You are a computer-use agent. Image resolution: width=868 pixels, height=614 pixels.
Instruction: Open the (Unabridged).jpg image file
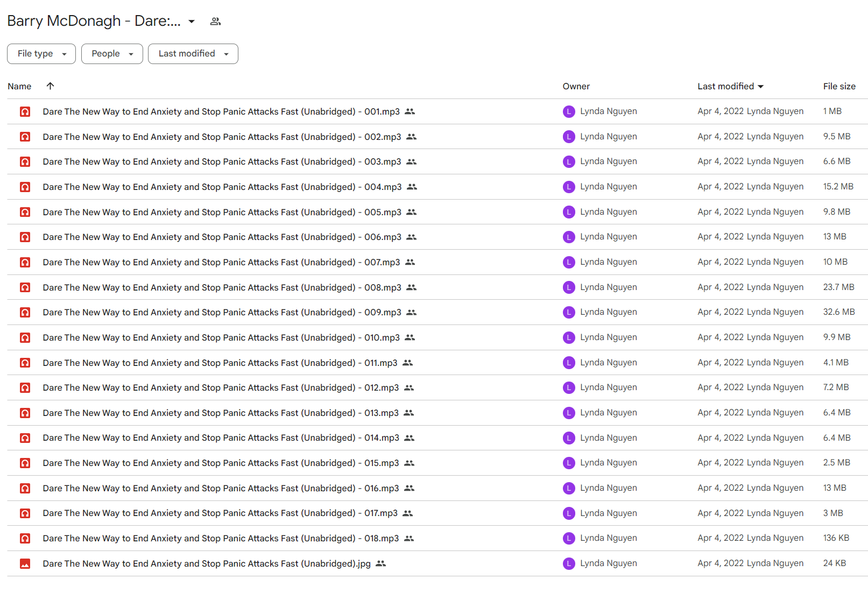(207, 563)
